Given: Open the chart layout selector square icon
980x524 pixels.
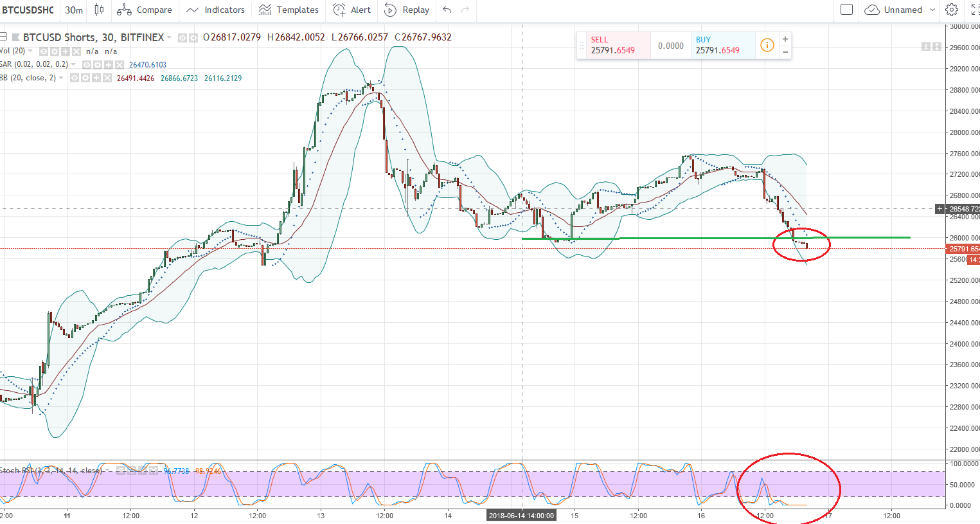Looking at the screenshot, I should tap(847, 10).
